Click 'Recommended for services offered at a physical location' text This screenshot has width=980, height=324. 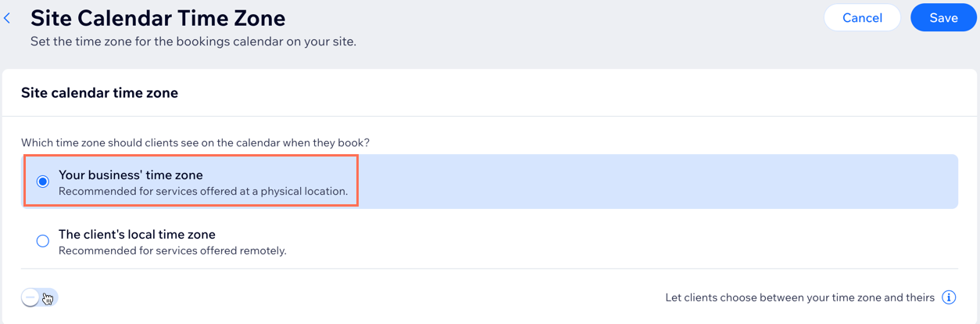point(203,191)
